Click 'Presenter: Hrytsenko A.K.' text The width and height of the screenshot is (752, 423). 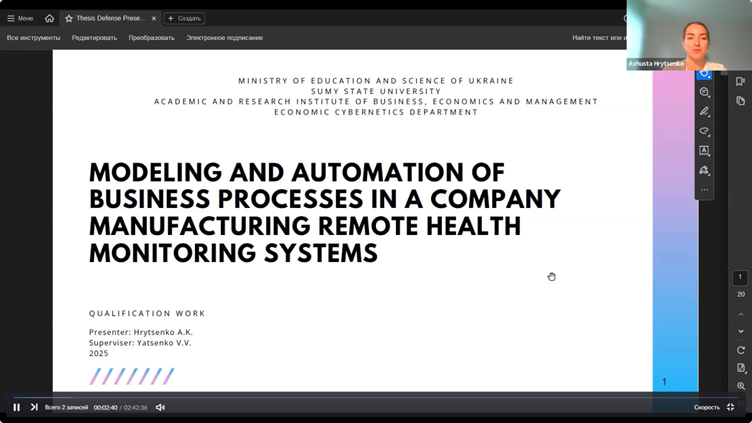141,332
